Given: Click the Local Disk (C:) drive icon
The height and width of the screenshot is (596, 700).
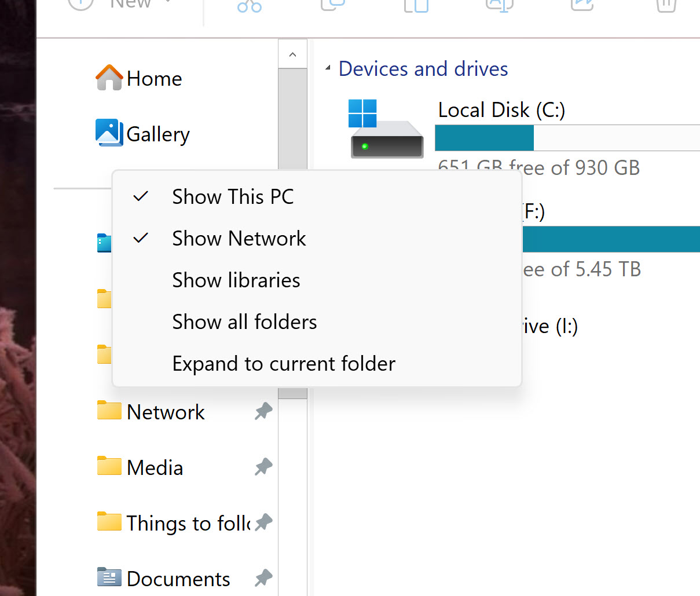Looking at the screenshot, I should [x=386, y=125].
